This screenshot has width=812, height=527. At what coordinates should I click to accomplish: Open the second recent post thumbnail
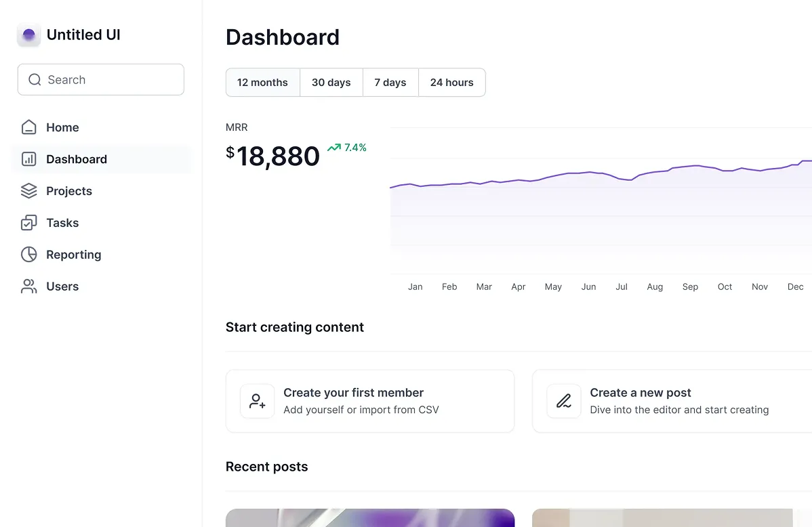coord(672,518)
